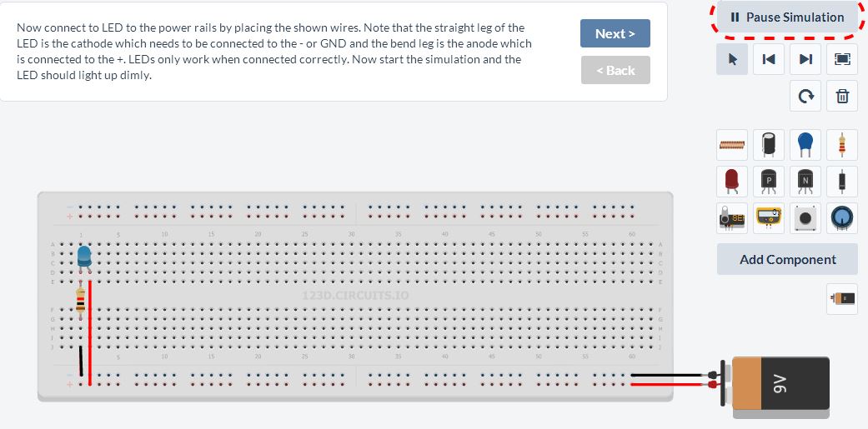Delete selection with the trash icon
The width and height of the screenshot is (868, 429).
click(x=842, y=96)
